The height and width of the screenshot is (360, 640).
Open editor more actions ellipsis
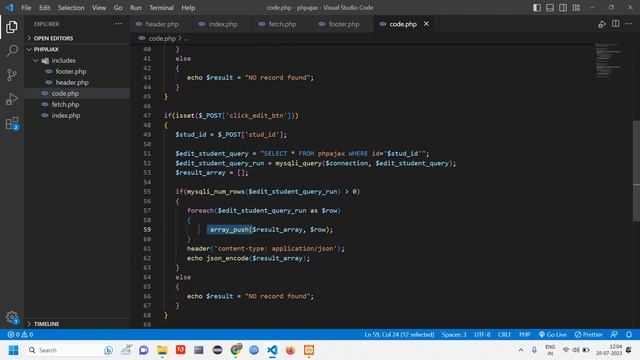pos(629,24)
